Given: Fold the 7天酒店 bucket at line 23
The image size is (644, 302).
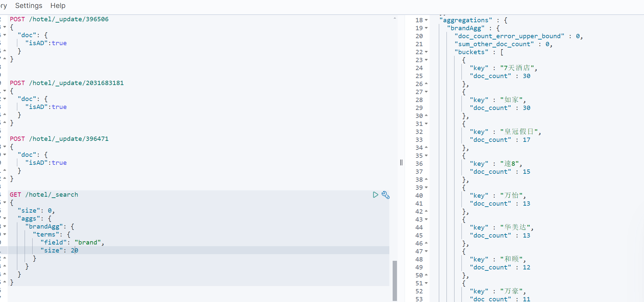Looking at the screenshot, I should [426, 60].
